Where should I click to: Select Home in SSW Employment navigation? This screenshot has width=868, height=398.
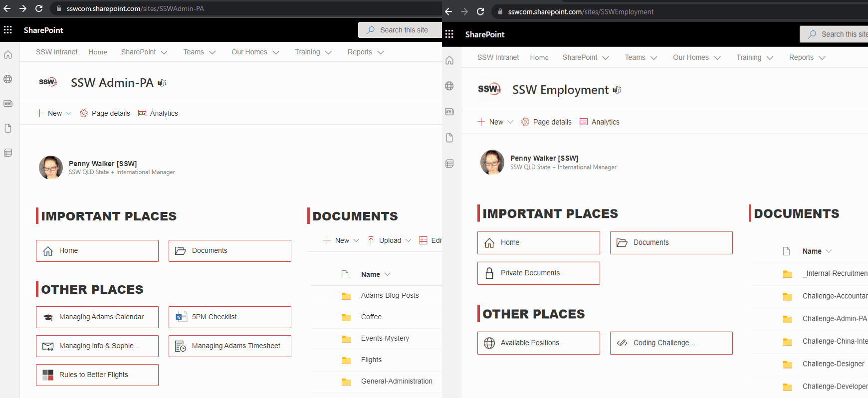point(539,57)
